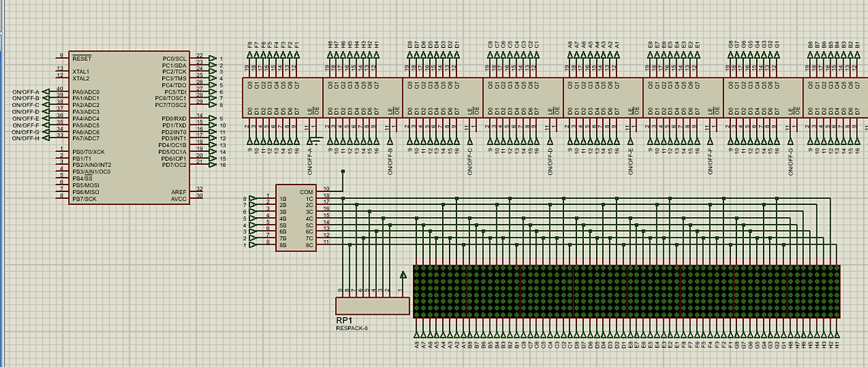The height and width of the screenshot is (367, 868).
Task: Click the RESPACK-8 value label
Action: (x=351, y=328)
